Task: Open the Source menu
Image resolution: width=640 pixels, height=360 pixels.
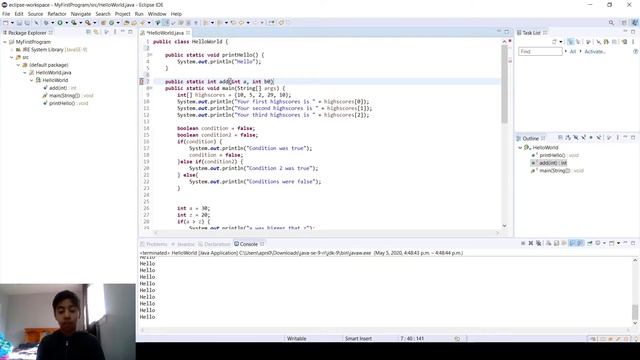Action: (35, 14)
